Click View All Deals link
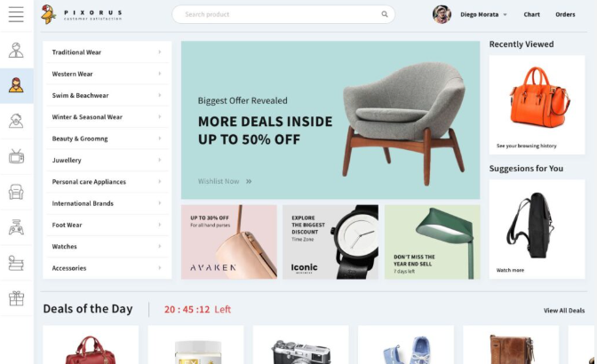597x364 pixels. (x=564, y=311)
